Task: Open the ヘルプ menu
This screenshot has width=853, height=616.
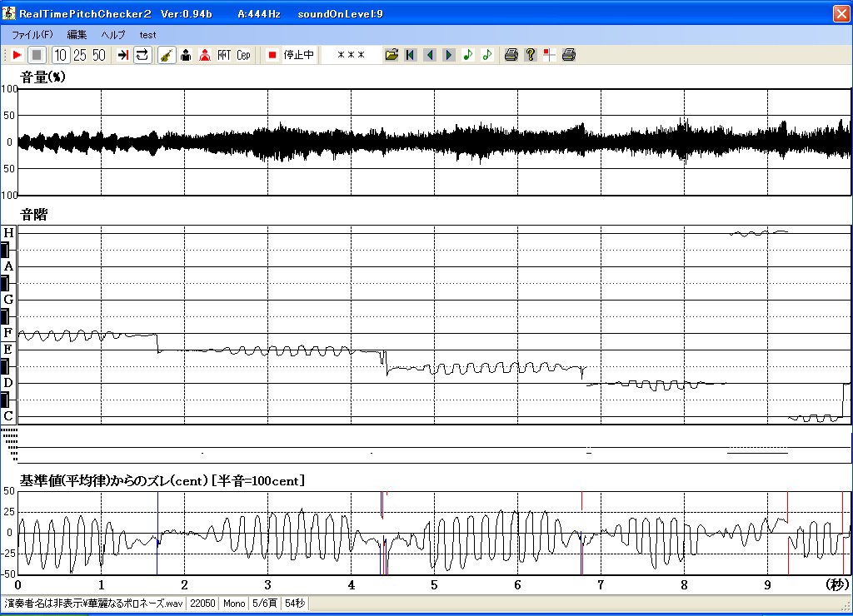Action: 113,35
